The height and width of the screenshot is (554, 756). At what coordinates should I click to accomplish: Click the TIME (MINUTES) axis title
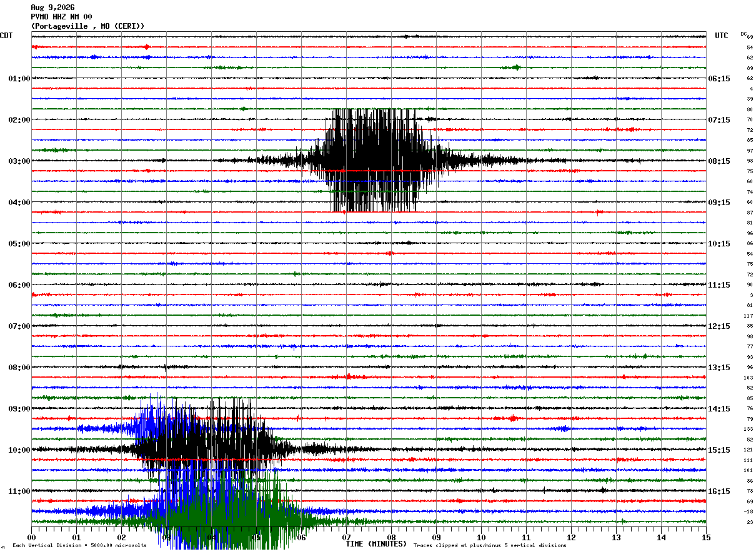click(x=376, y=544)
